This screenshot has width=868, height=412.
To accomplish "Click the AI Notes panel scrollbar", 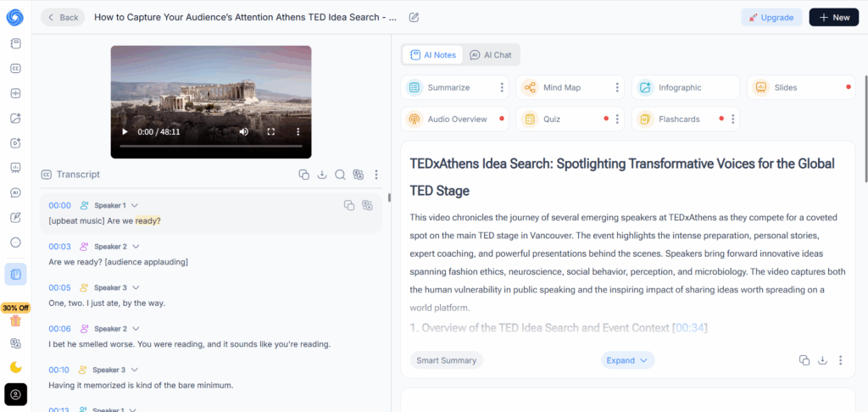I will tap(865, 129).
